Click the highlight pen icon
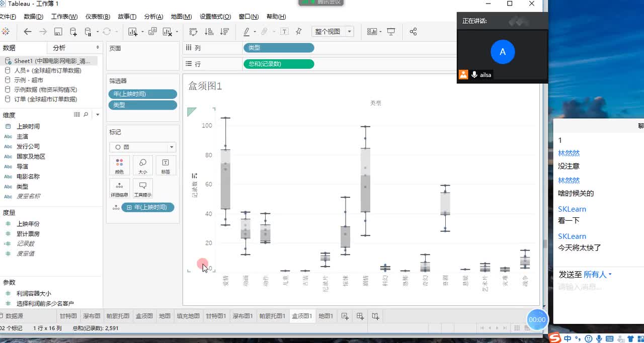This screenshot has height=343, width=644. click(x=247, y=32)
